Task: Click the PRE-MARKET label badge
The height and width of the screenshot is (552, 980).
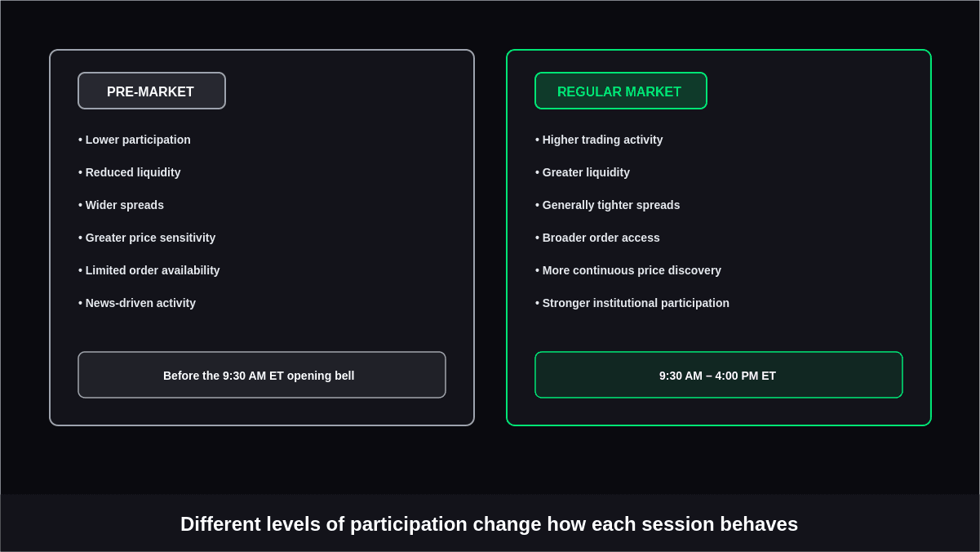Action: [x=152, y=91]
